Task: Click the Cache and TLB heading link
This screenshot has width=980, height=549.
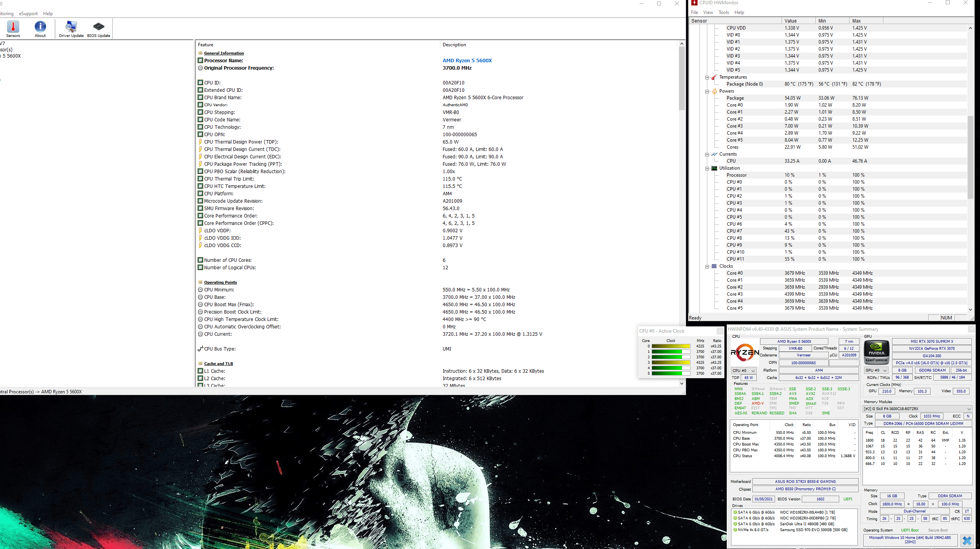Action: point(219,364)
